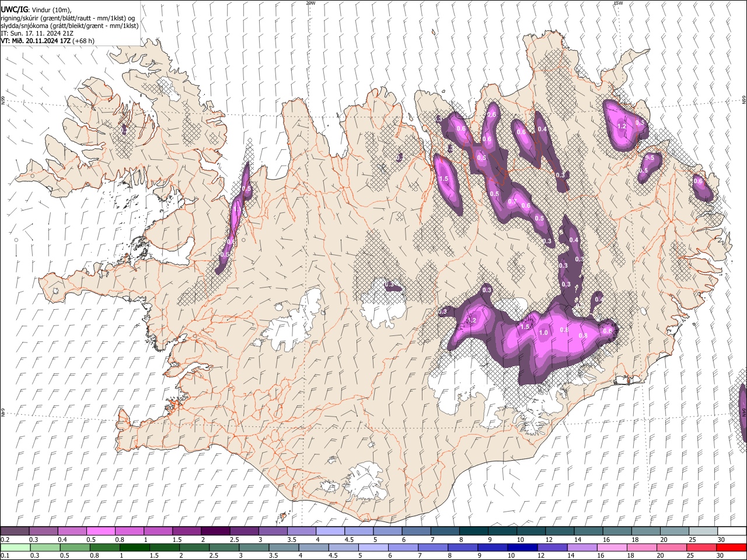747x560 pixels.
Task: Click the 'Vindur (10m),' header text
Action: 52,10
